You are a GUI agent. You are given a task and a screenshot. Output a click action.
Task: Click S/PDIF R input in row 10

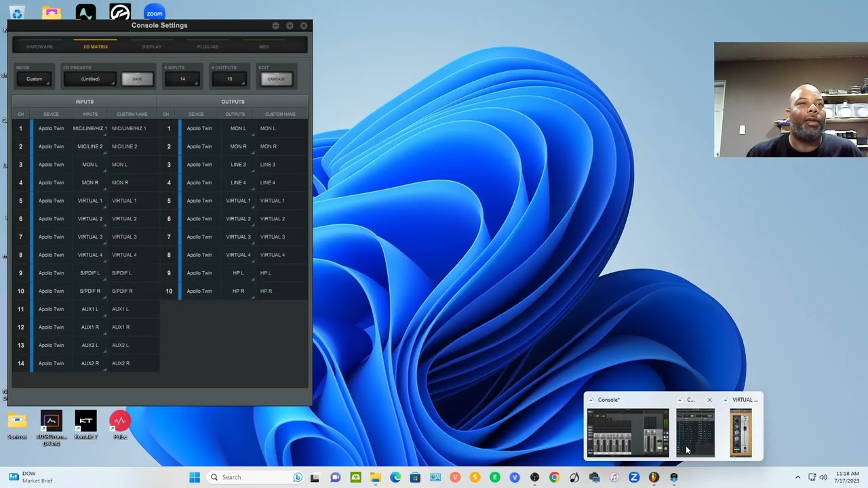tap(90, 291)
